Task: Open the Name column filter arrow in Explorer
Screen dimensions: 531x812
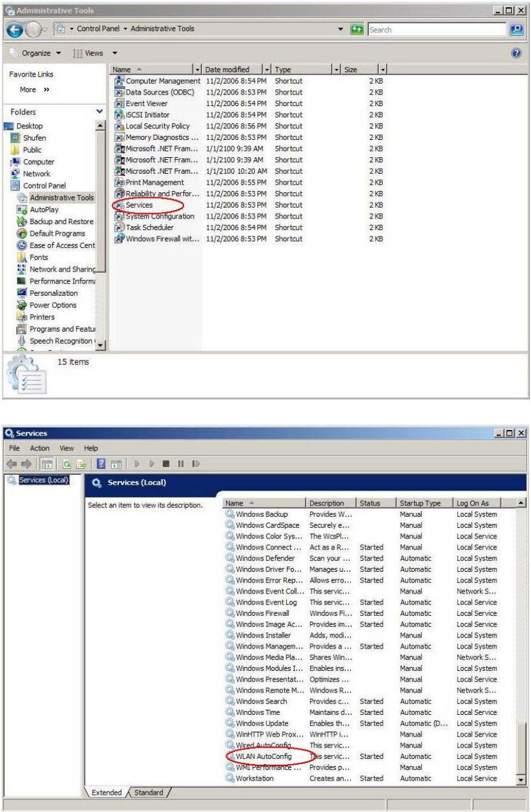Action: coord(197,69)
